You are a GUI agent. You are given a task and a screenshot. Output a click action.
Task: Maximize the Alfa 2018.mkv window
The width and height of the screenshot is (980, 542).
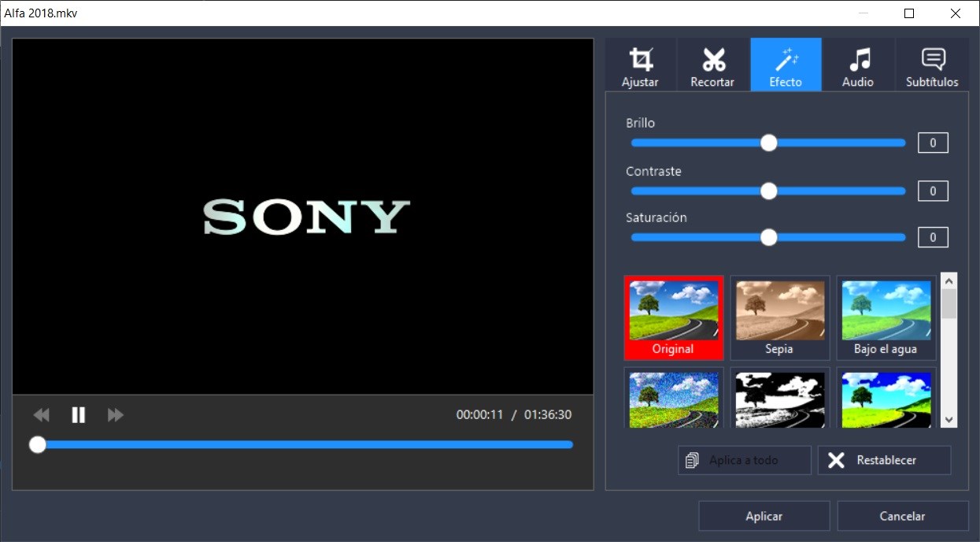tap(909, 13)
